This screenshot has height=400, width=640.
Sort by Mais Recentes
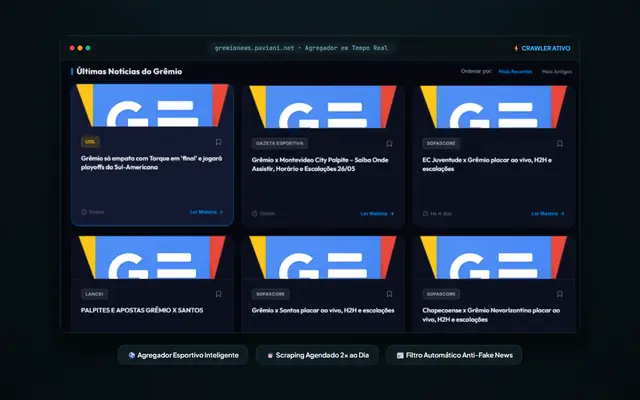[515, 72]
